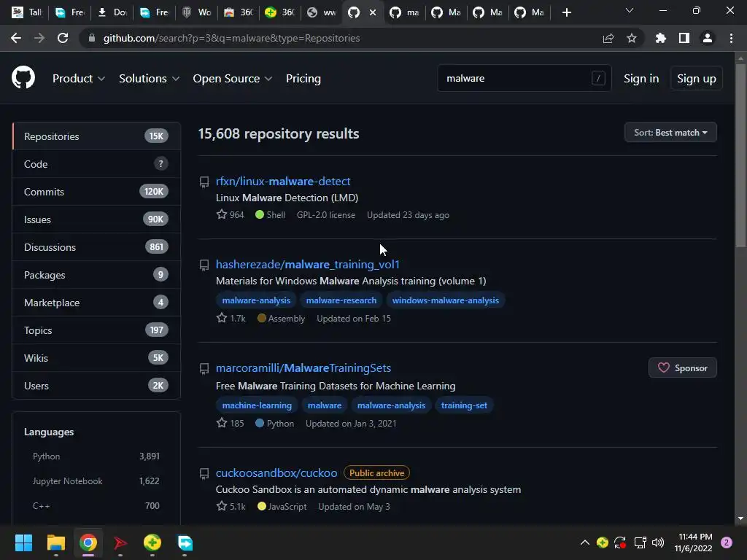Open hasherezade/malware_training_vol1 repository

pyautogui.click(x=307, y=264)
